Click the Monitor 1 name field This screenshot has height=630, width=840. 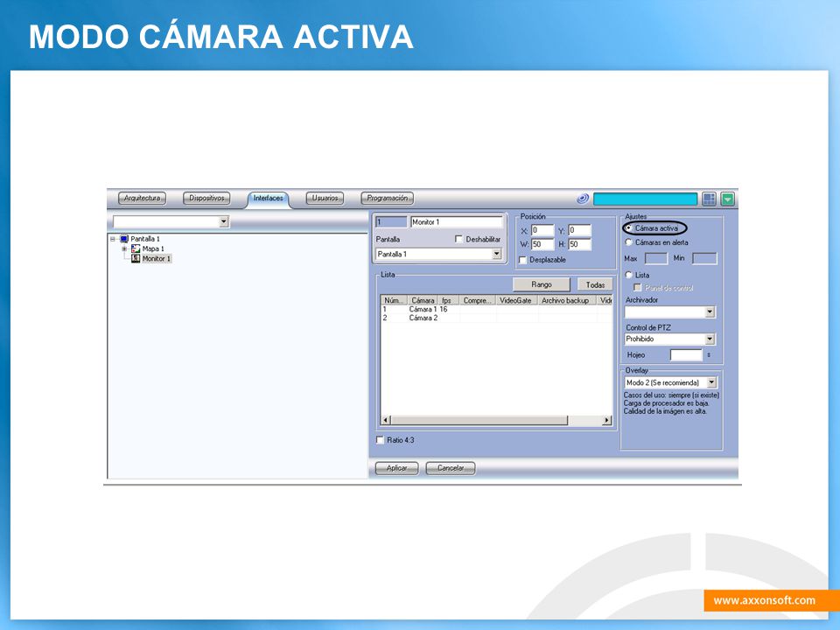coord(457,221)
